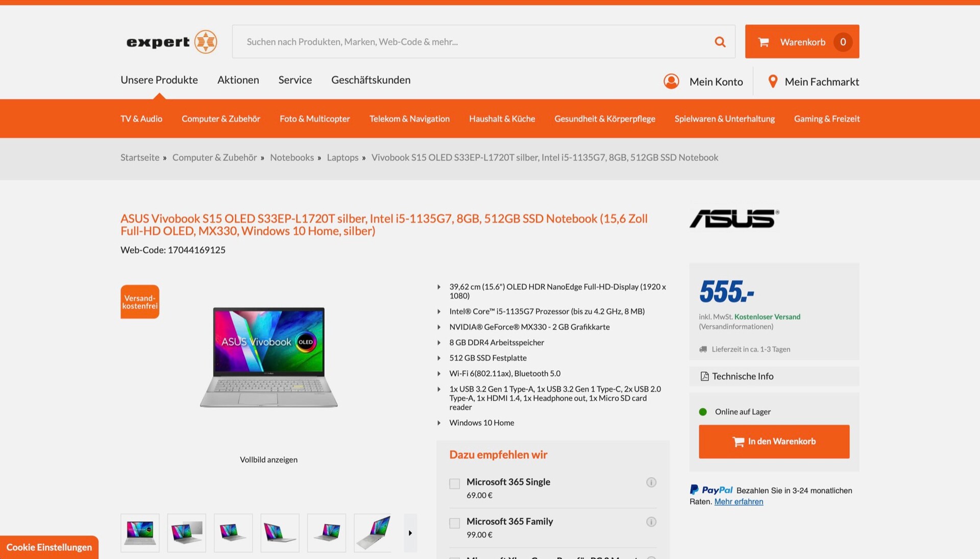Add laptop with In den Warenkorb
Image resolution: width=980 pixels, height=559 pixels.
774,442
